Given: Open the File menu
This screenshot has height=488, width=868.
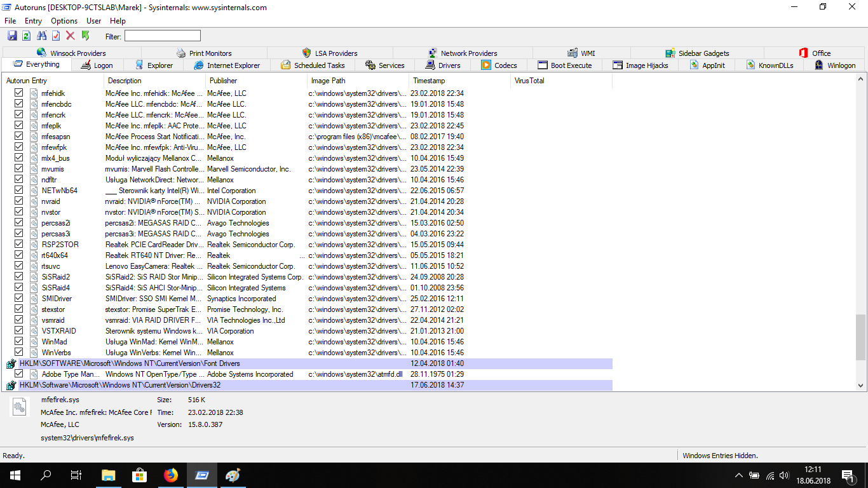Looking at the screenshot, I should point(10,21).
